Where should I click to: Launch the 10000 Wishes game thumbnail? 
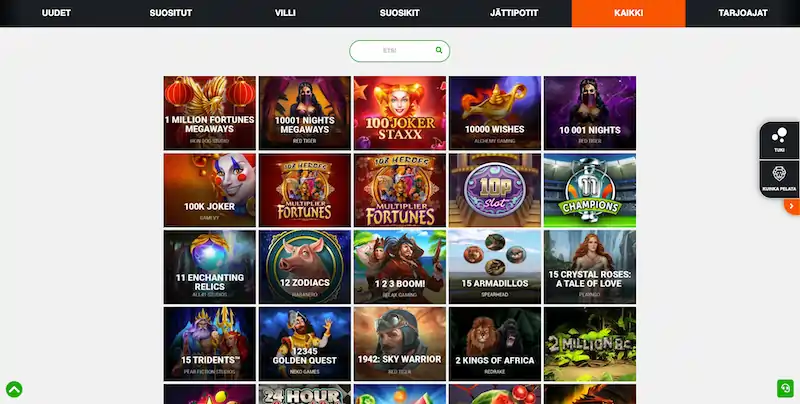pyautogui.click(x=495, y=113)
